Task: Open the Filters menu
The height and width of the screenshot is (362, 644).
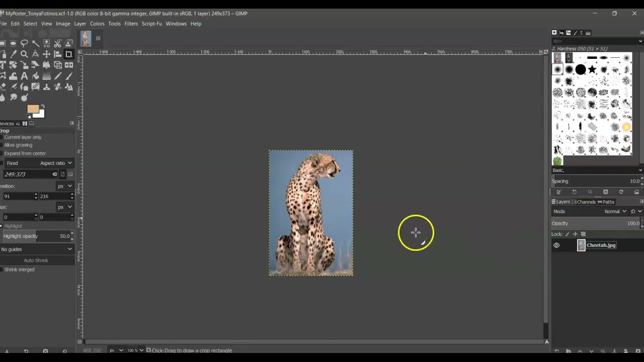Action: (x=131, y=24)
